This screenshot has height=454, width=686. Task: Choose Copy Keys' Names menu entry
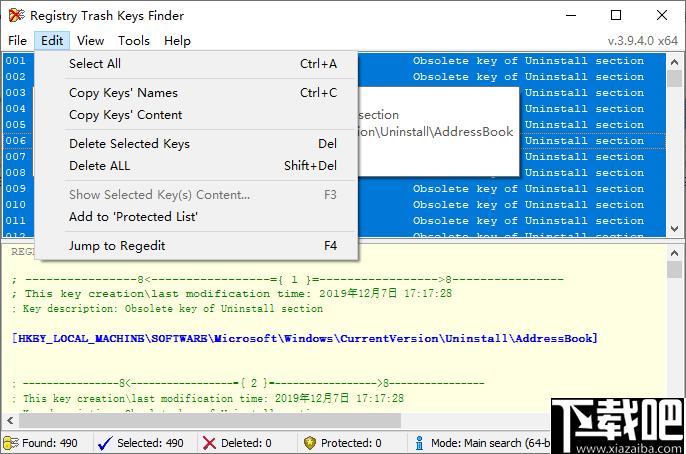coord(123,93)
